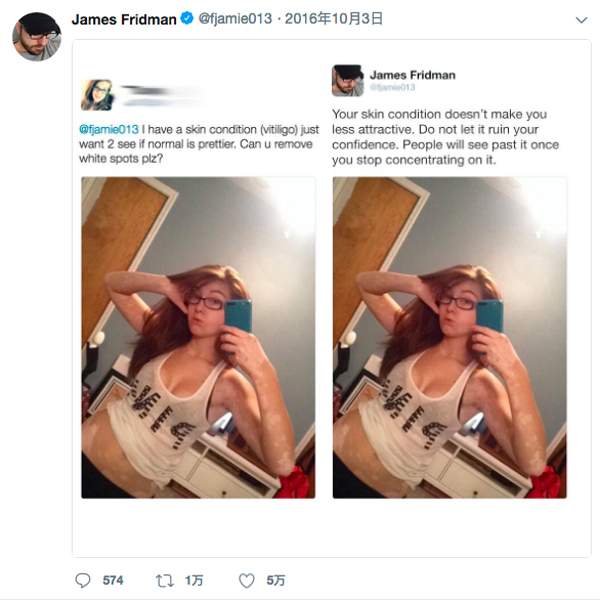Open the right selfie photo

coord(449,337)
